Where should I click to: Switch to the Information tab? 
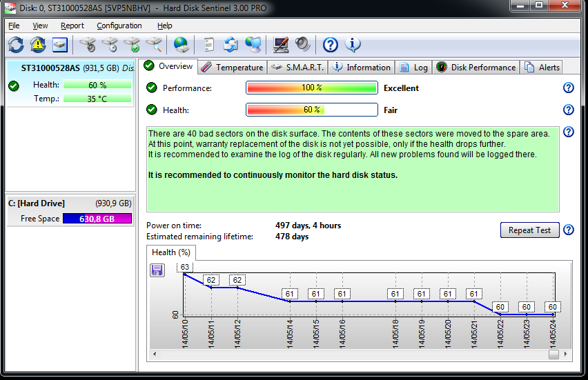362,68
